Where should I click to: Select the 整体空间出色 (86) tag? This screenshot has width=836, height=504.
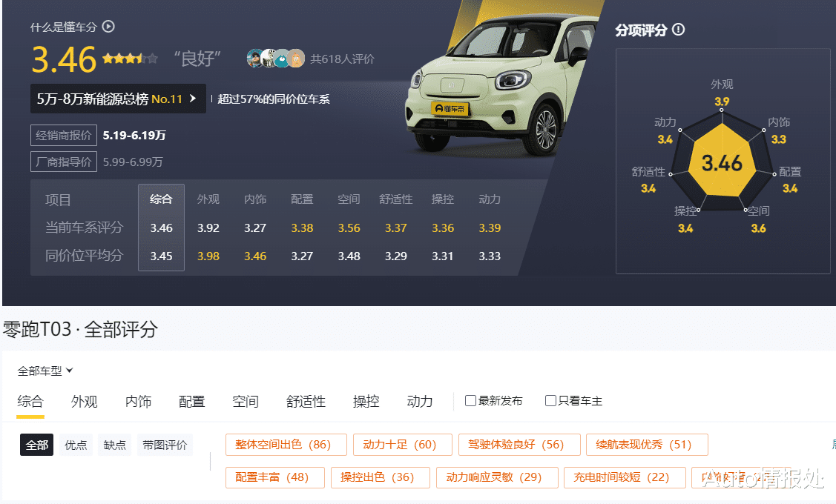coord(286,444)
